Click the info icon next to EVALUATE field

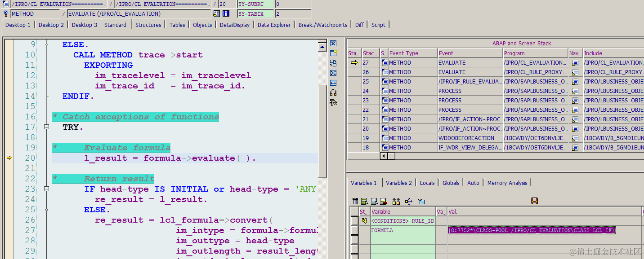click(226, 14)
